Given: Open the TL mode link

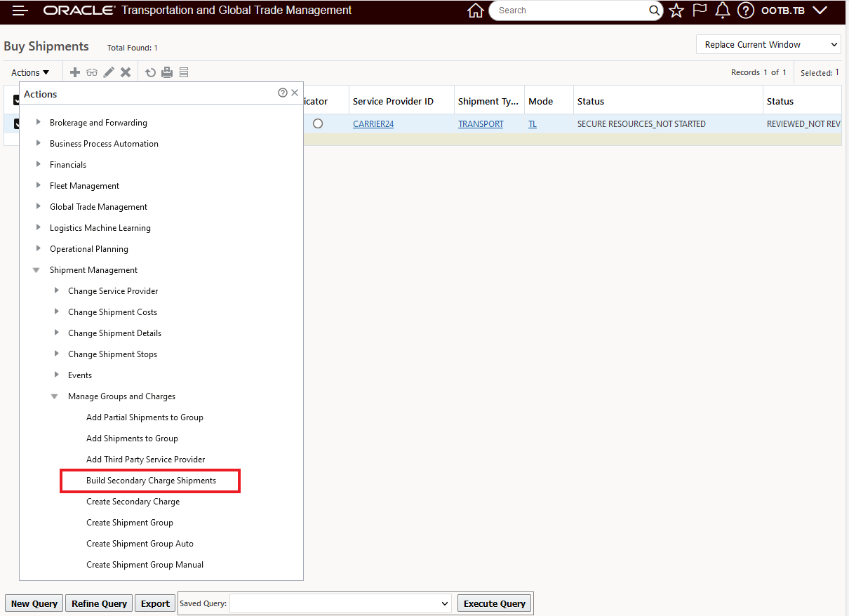Looking at the screenshot, I should coord(533,123).
